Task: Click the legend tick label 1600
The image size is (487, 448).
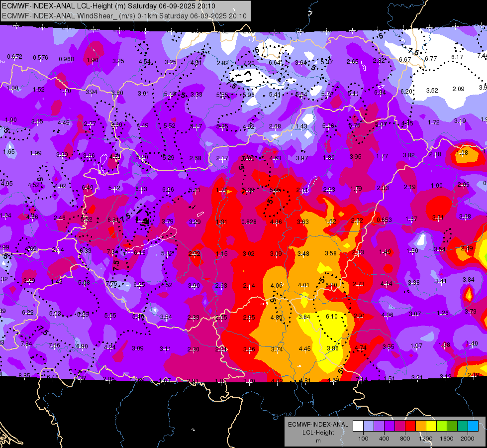Action: pos(446,439)
